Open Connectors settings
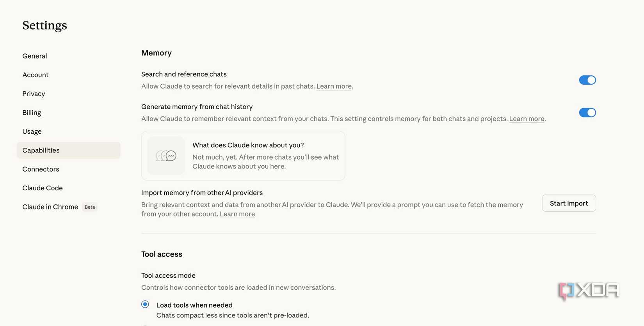The width and height of the screenshot is (644, 326). (41, 169)
